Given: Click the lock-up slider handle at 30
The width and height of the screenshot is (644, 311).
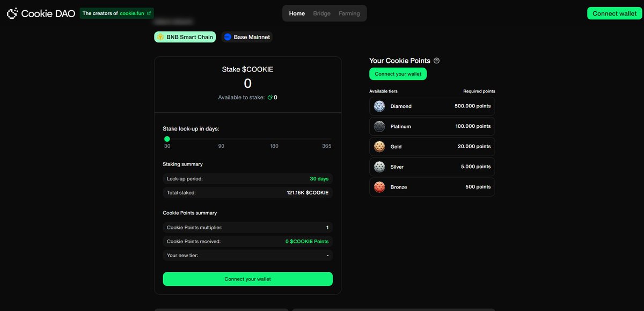Looking at the screenshot, I should click(x=167, y=139).
